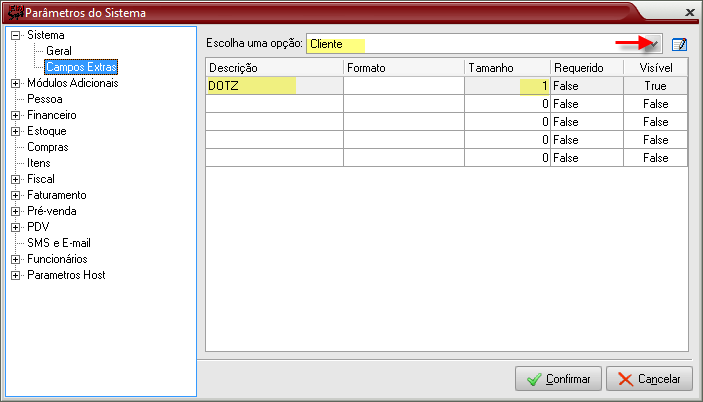Click the application icon in title bar
This screenshot has width=703, height=402.
pyautogui.click(x=15, y=12)
